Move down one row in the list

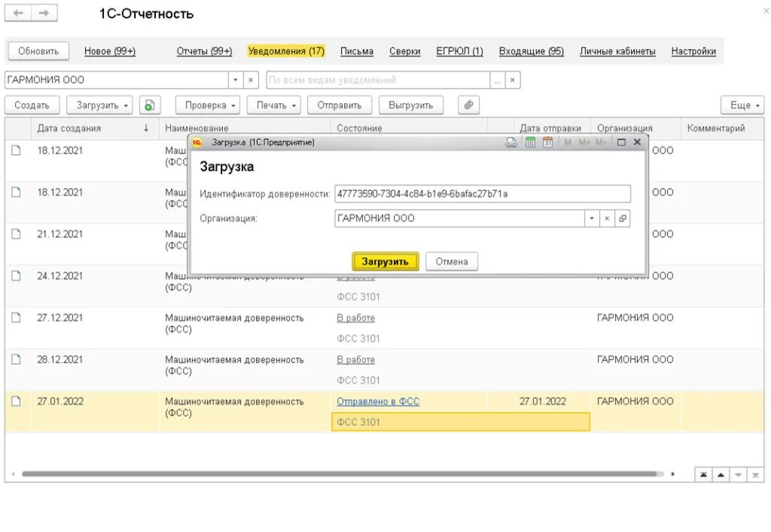point(738,475)
